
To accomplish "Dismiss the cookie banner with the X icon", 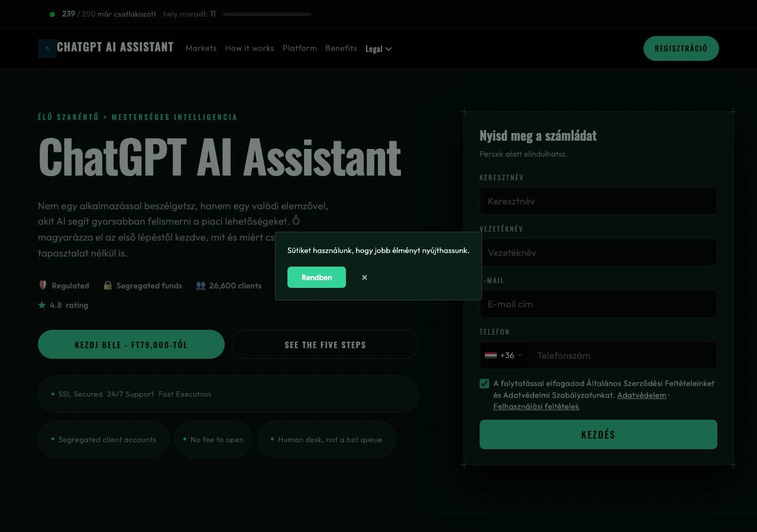I will 364,277.
